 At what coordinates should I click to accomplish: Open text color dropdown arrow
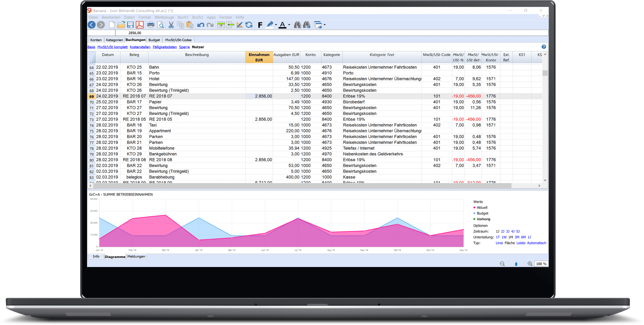(289, 25)
